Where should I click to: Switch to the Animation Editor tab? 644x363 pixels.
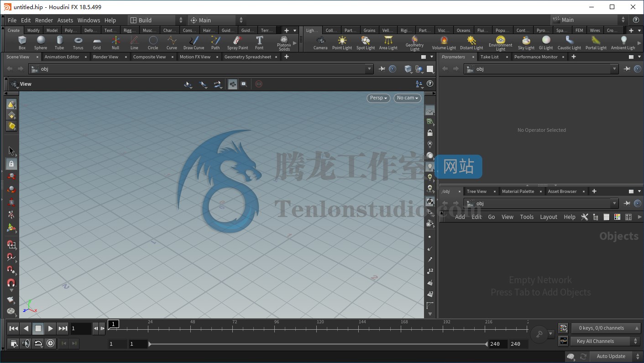pos(62,57)
